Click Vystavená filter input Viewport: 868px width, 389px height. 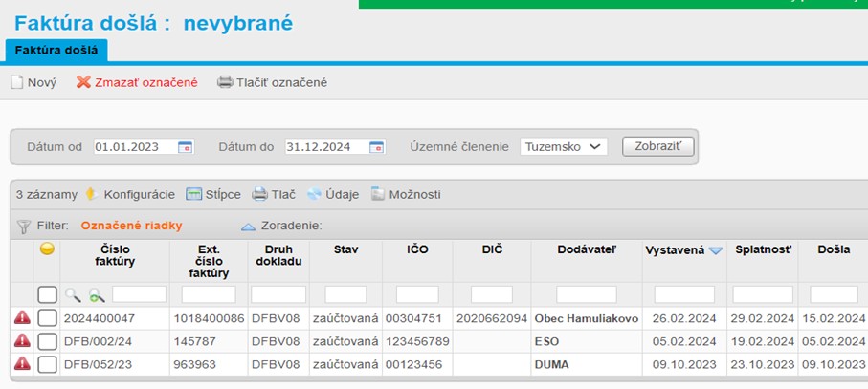(684, 294)
